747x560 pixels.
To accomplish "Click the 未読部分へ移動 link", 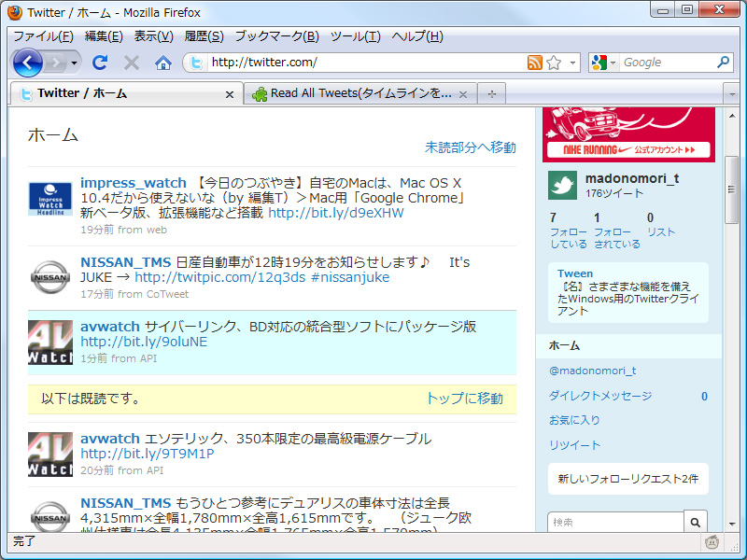I will tap(472, 147).
